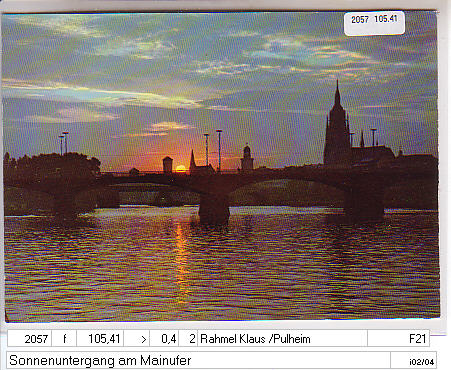Click the setting sun on the horizon

(x=180, y=169)
